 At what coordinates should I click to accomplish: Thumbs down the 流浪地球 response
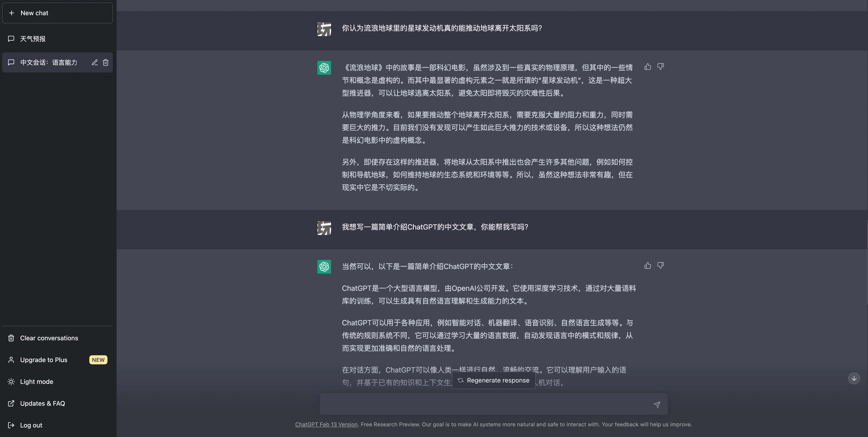coord(661,67)
